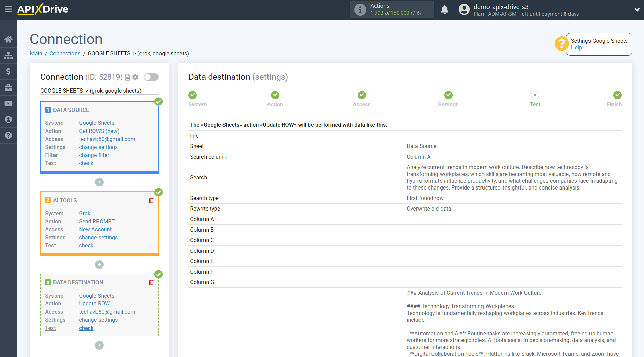644x357 pixels.
Task: Open the YouTube video icon in the sidebar
Action: [8, 103]
